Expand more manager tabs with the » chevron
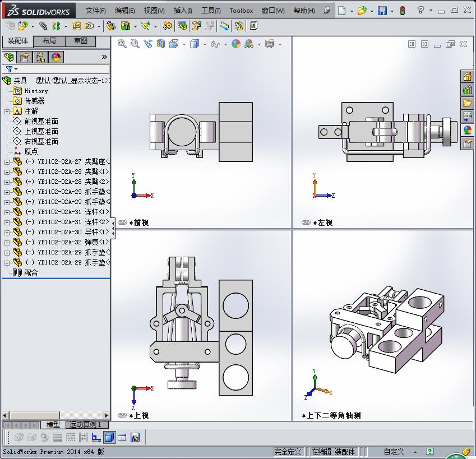The height and width of the screenshot is (459, 476). point(104,57)
